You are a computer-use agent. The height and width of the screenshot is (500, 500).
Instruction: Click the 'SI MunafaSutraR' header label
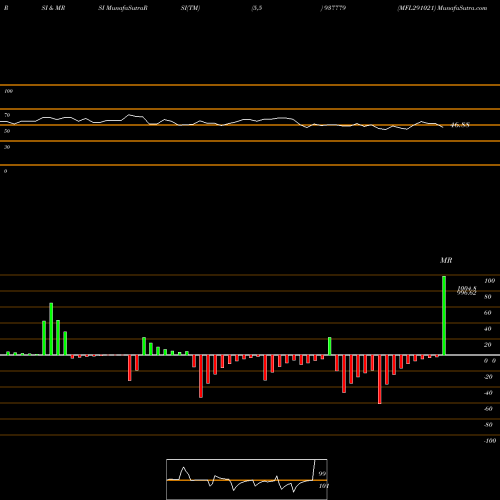pos(123,8)
